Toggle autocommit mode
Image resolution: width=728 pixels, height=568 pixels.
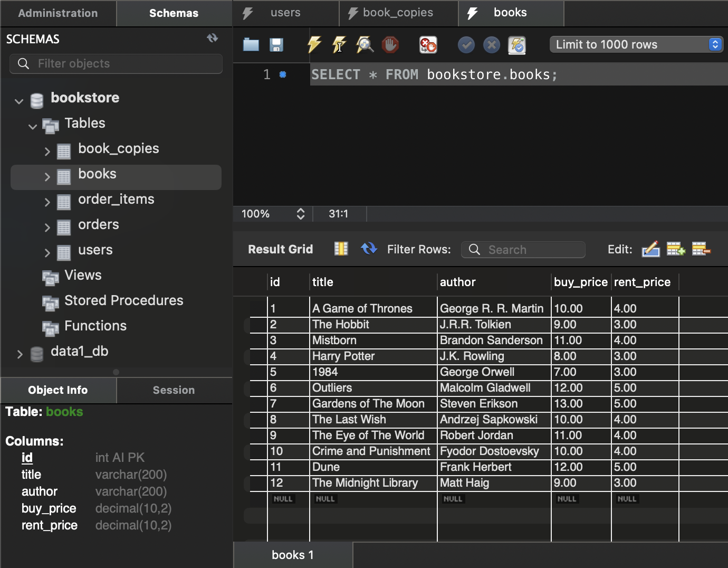pyautogui.click(x=518, y=45)
